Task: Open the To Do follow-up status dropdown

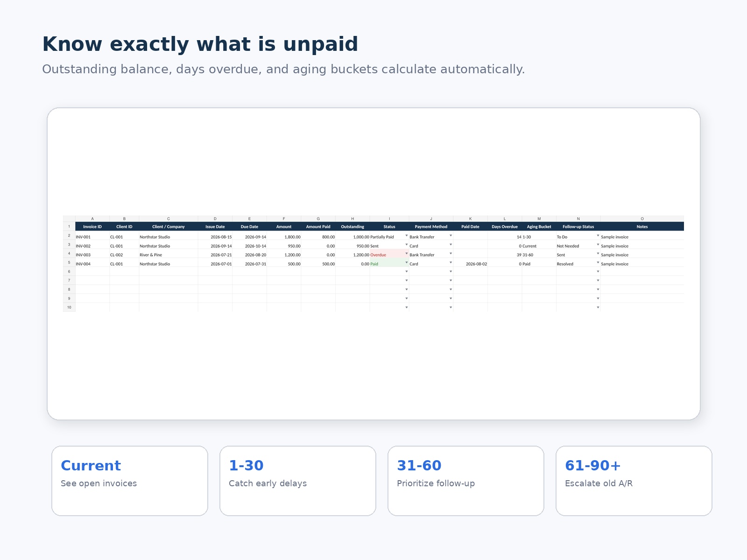Action: (x=598, y=236)
